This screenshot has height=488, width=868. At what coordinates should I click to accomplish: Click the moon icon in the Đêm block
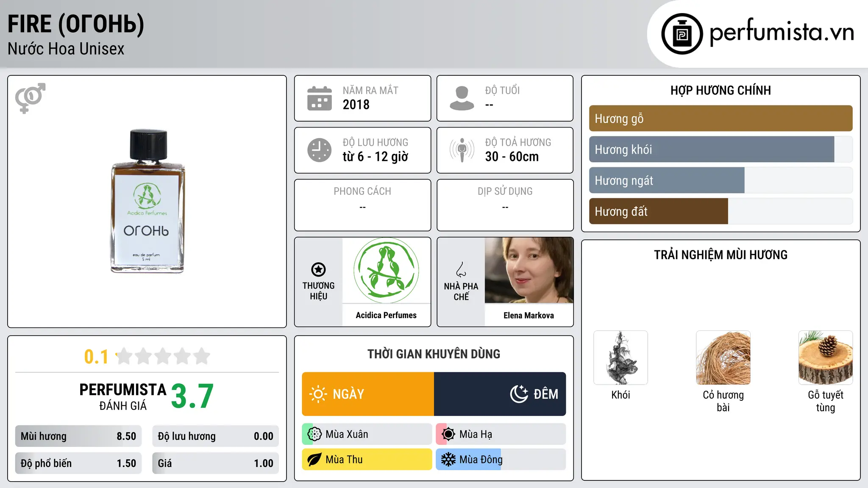[x=519, y=394]
